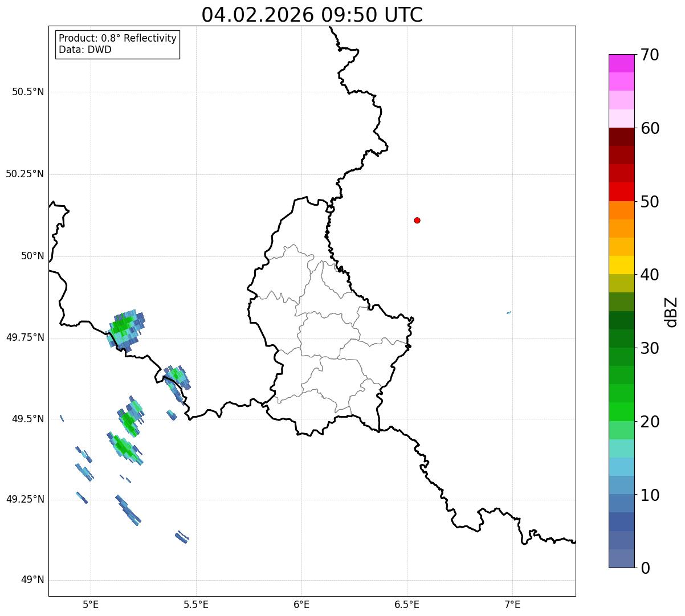Click the 5.5°E longitude label

(x=196, y=604)
